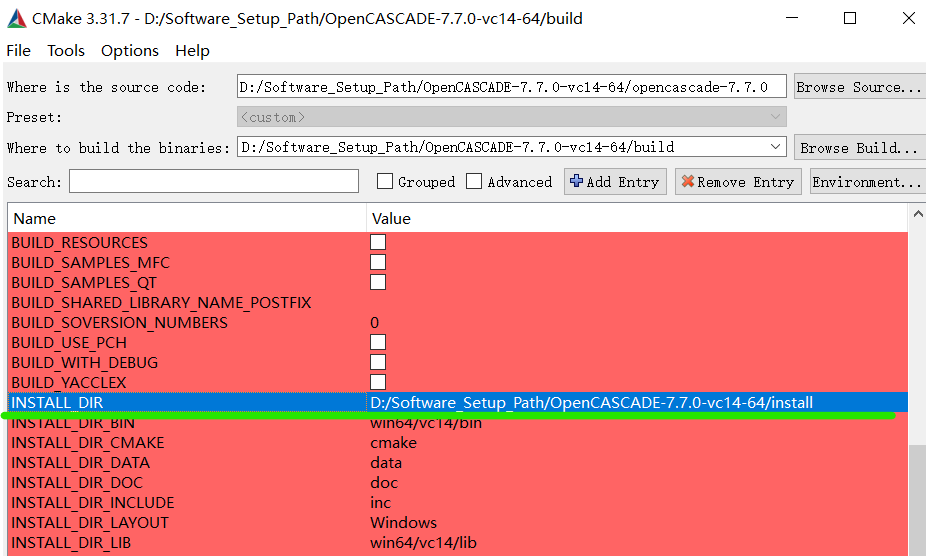The width and height of the screenshot is (926, 556).
Task: Click the source code path field
Action: (x=511, y=87)
